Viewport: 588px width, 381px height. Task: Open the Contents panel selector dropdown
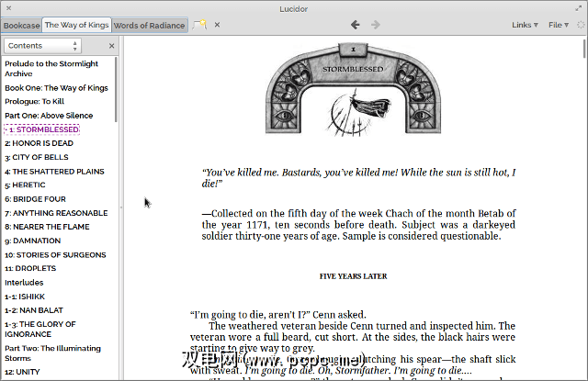click(x=42, y=45)
